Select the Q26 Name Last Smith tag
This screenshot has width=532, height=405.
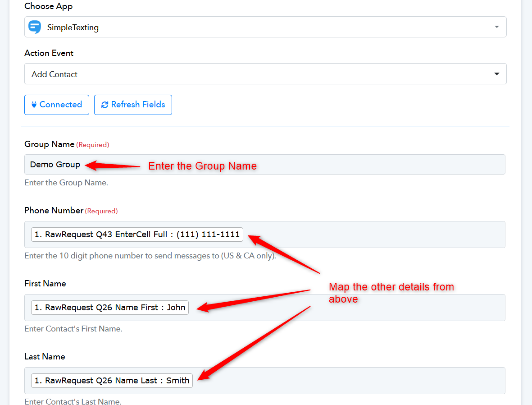(112, 381)
